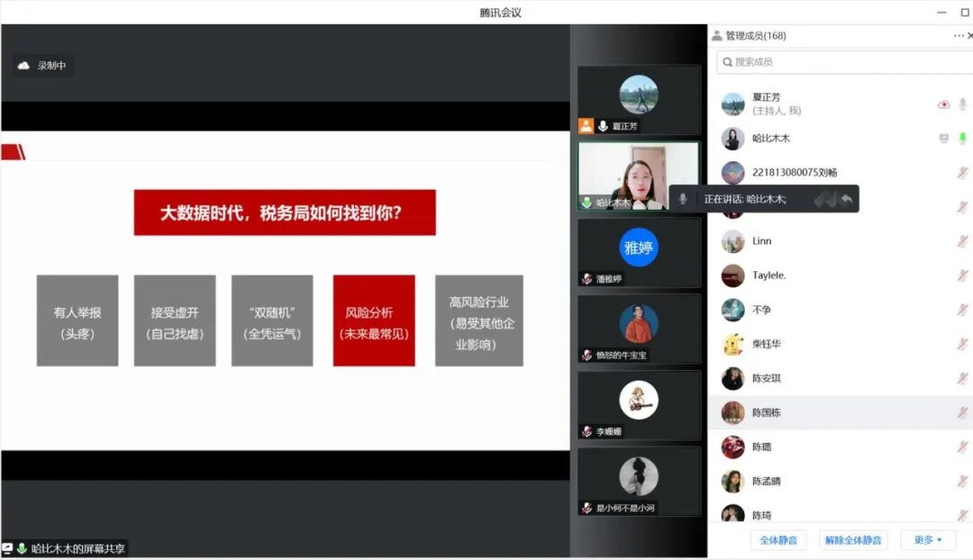Open the ... more options menu in the panel header
Screen dimensions: 973x560
point(957,35)
